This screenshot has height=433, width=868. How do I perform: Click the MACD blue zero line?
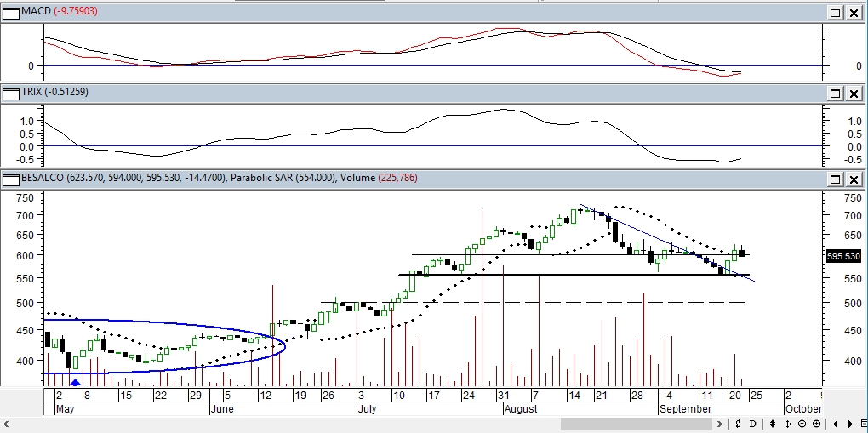tap(431, 66)
